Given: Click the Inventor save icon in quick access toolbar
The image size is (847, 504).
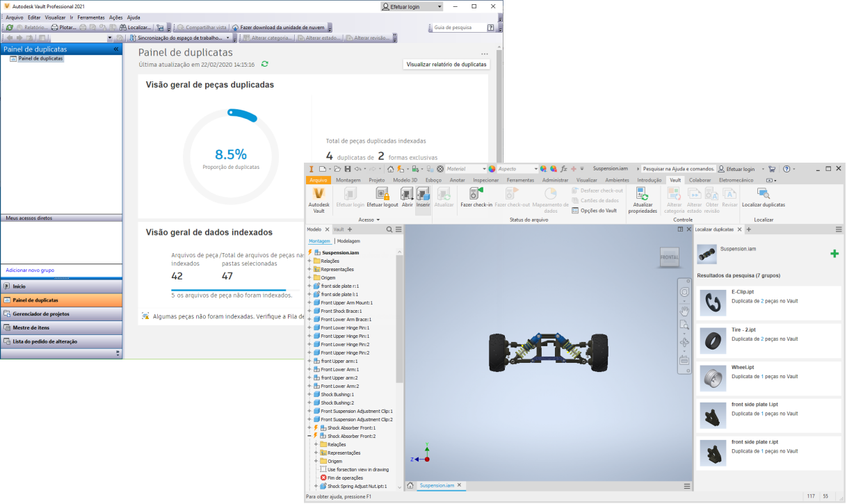Looking at the screenshot, I should tap(348, 169).
